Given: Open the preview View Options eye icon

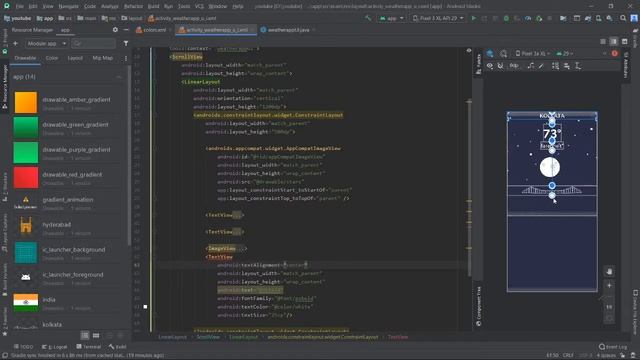Looking at the screenshot, I should click(x=490, y=66).
